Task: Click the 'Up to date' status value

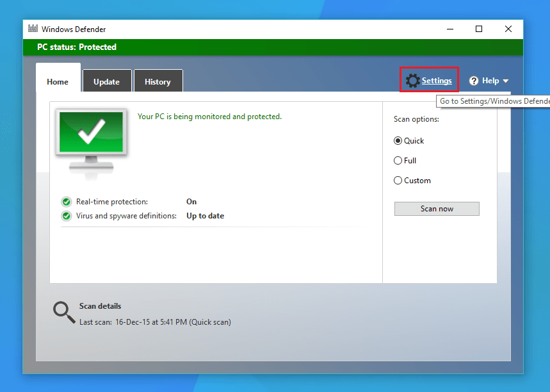Action: pos(205,216)
